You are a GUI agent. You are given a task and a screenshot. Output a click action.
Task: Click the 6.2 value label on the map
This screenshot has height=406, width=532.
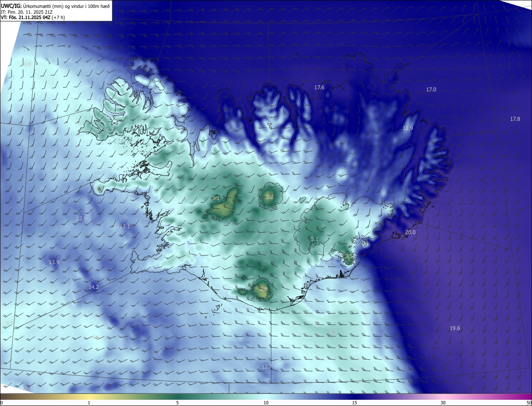pos(109,130)
